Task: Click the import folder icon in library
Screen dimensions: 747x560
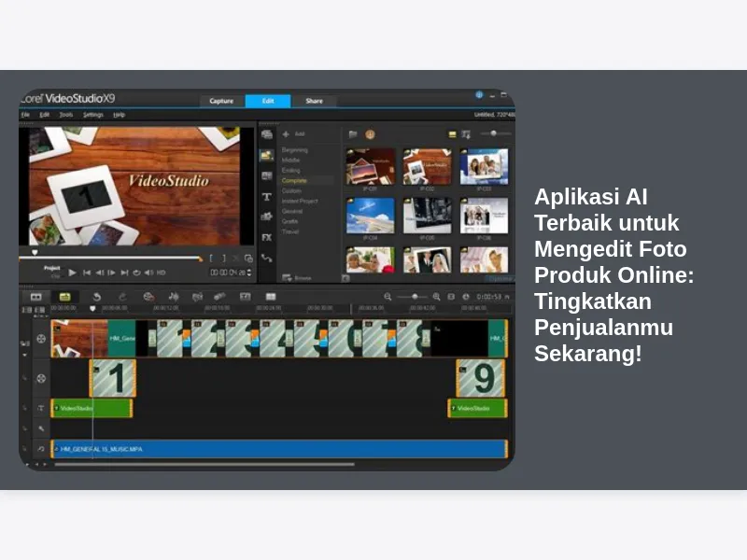Action: [x=353, y=134]
